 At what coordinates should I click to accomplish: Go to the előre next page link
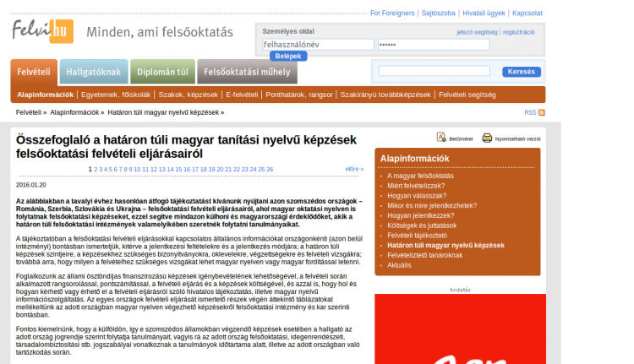point(354,169)
